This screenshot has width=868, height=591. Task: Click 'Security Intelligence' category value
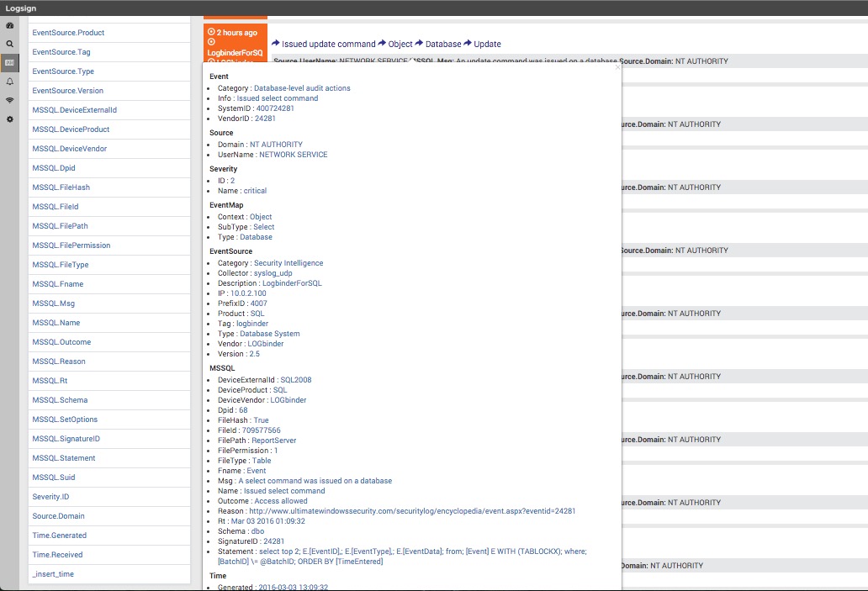tap(288, 263)
